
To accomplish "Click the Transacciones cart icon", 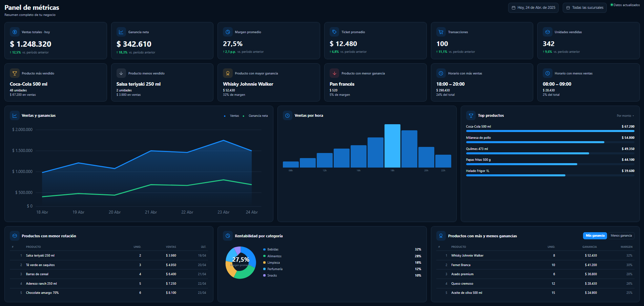I will pyautogui.click(x=441, y=32).
